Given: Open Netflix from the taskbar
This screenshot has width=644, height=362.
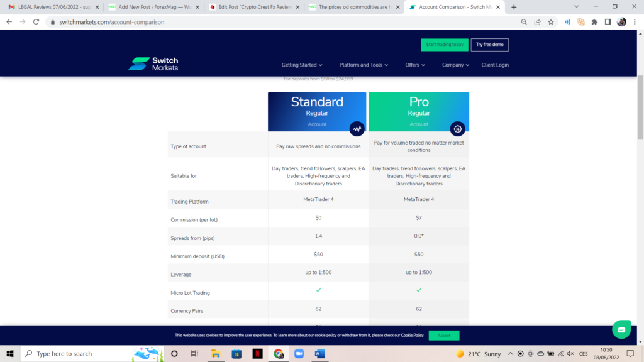Looking at the screenshot, I should (x=257, y=353).
